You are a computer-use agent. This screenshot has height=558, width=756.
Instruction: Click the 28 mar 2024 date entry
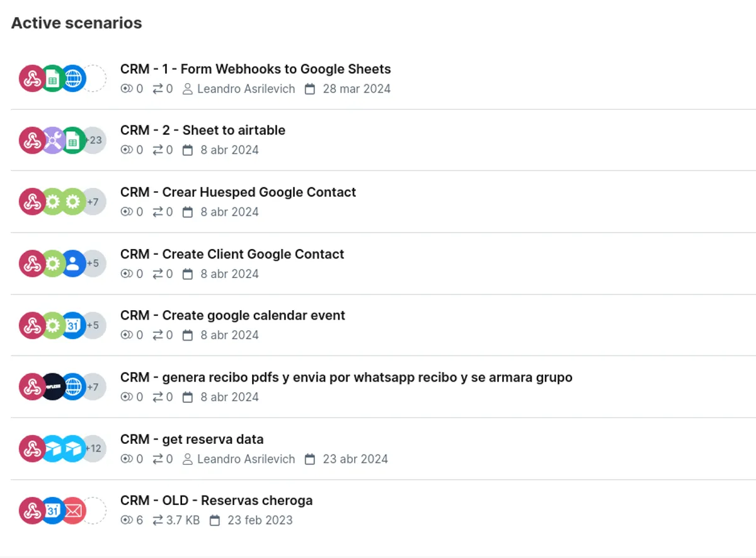(357, 89)
